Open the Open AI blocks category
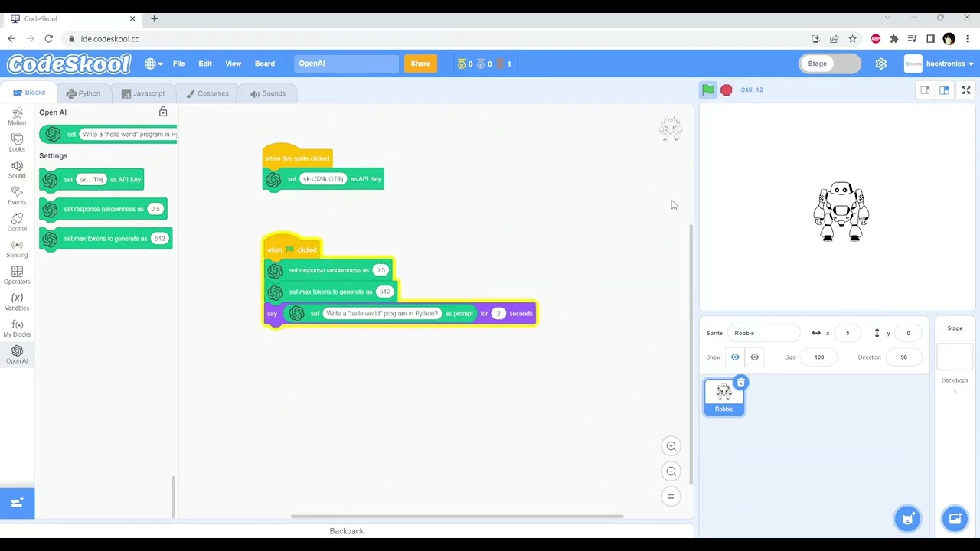This screenshot has width=980, height=551. (17, 354)
